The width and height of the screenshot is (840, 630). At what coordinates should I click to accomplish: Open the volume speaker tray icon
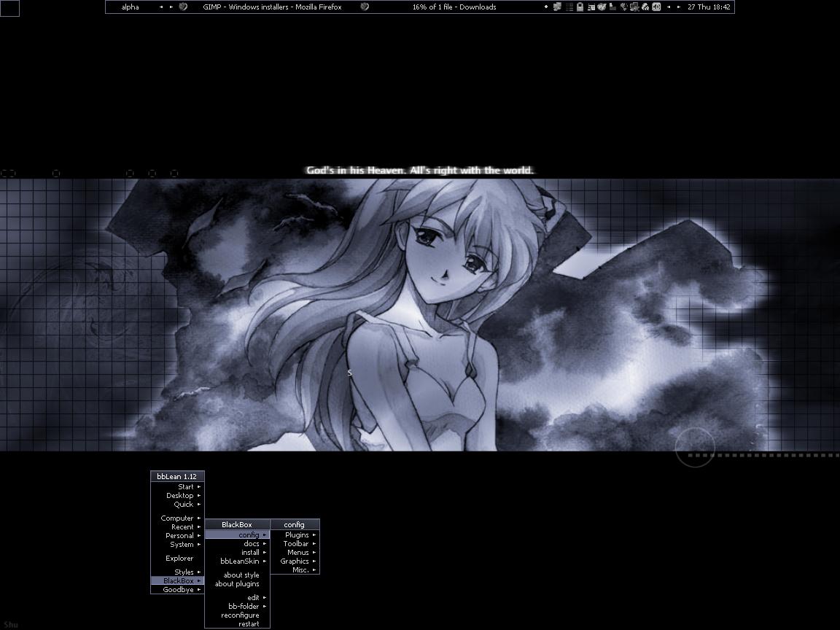pos(656,7)
